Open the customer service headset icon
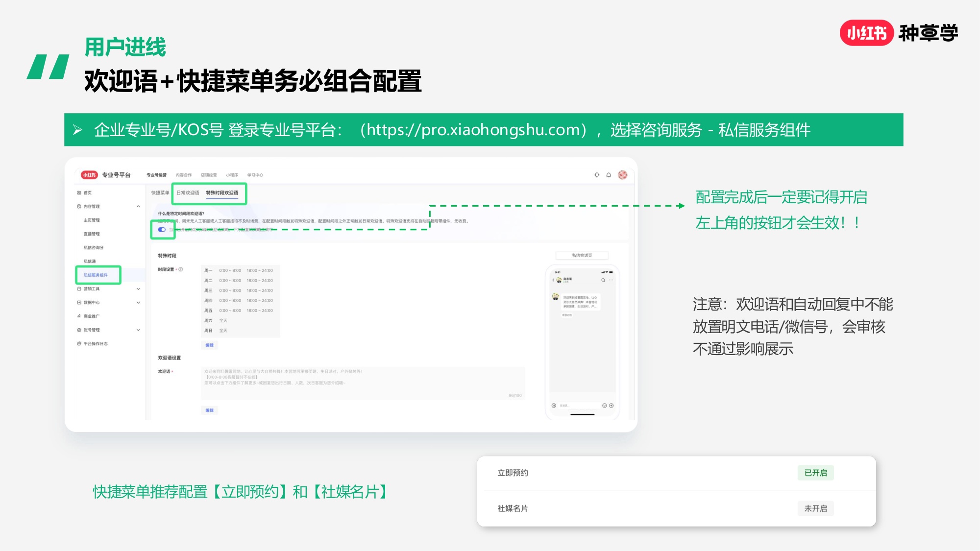 (x=597, y=175)
